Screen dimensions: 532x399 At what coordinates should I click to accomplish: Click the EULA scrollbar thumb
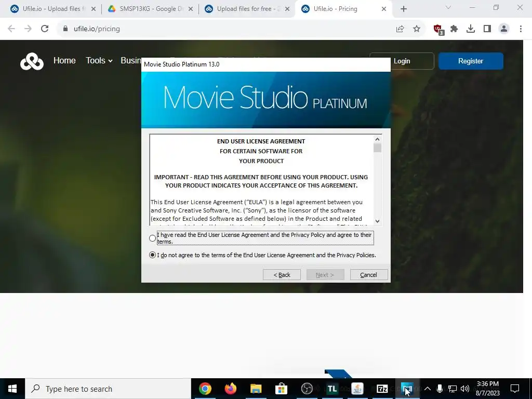(x=377, y=148)
